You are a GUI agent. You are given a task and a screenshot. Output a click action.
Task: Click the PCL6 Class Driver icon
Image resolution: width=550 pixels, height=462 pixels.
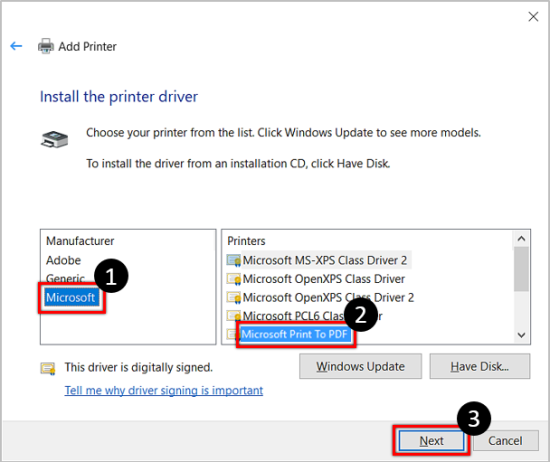tap(234, 316)
